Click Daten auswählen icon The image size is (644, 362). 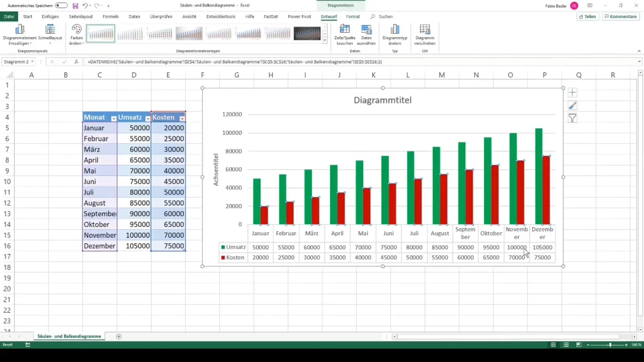click(366, 35)
